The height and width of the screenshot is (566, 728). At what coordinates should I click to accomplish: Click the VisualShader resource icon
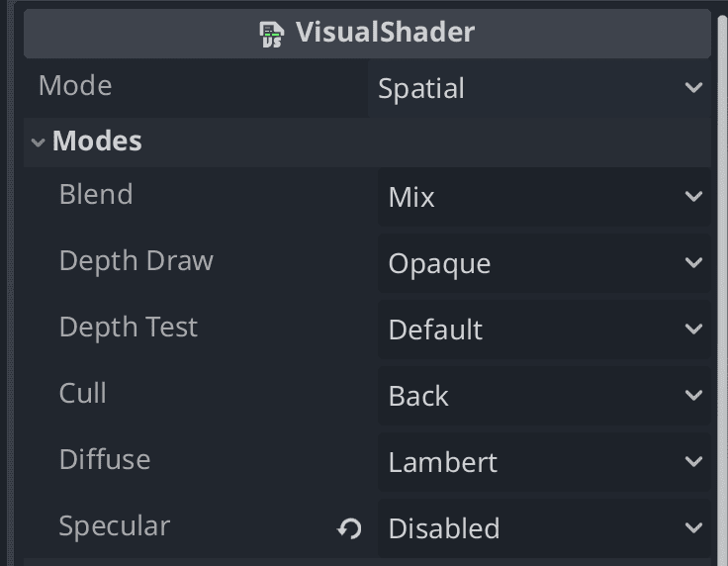click(271, 34)
